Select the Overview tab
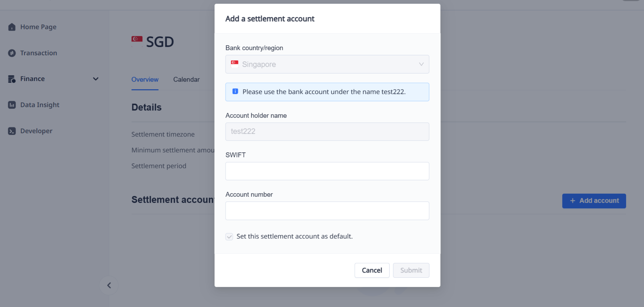Screen dimensions: 644x307 145,79
